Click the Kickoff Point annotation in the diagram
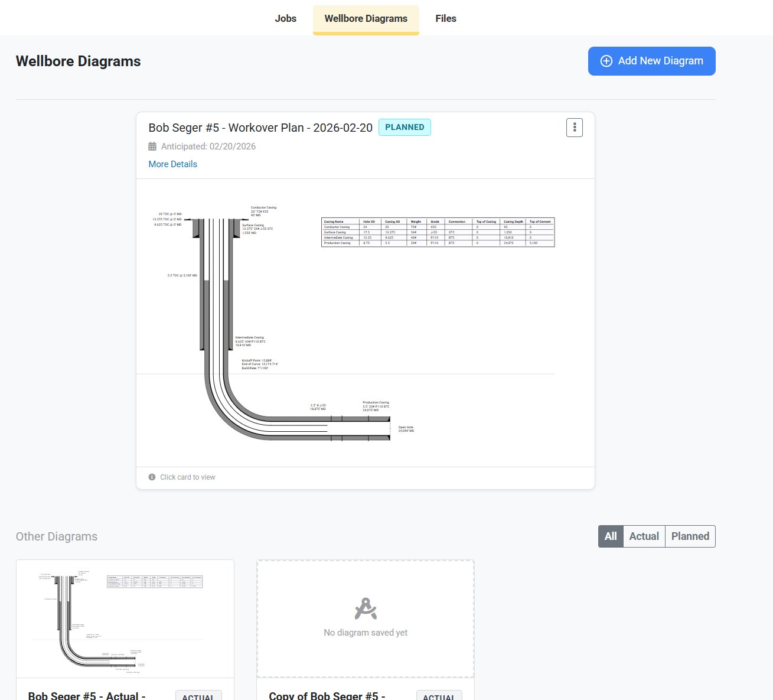Viewport: 773px width, 700px height. click(x=260, y=364)
